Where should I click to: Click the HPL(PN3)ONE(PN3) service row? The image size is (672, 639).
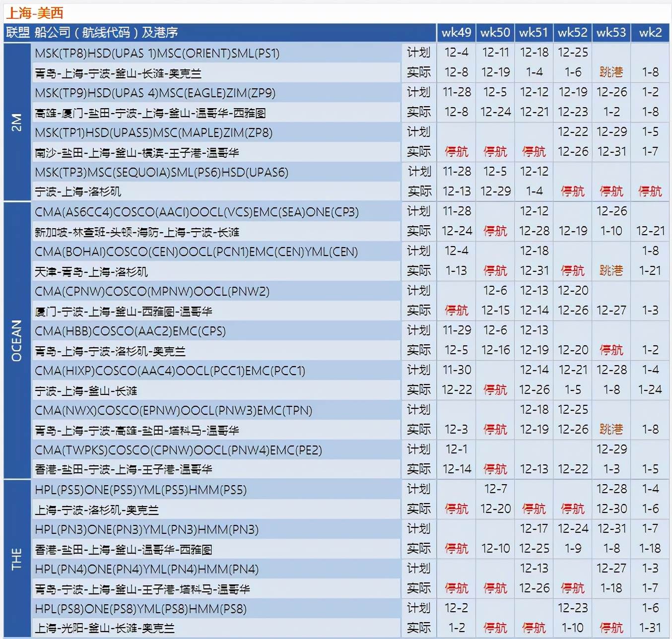coord(216,529)
